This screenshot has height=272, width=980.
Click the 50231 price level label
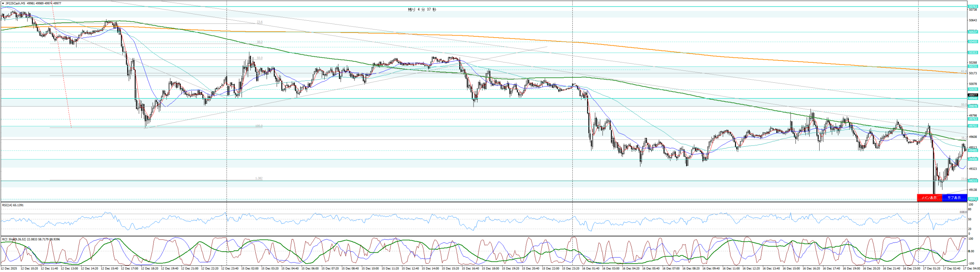[972, 66]
